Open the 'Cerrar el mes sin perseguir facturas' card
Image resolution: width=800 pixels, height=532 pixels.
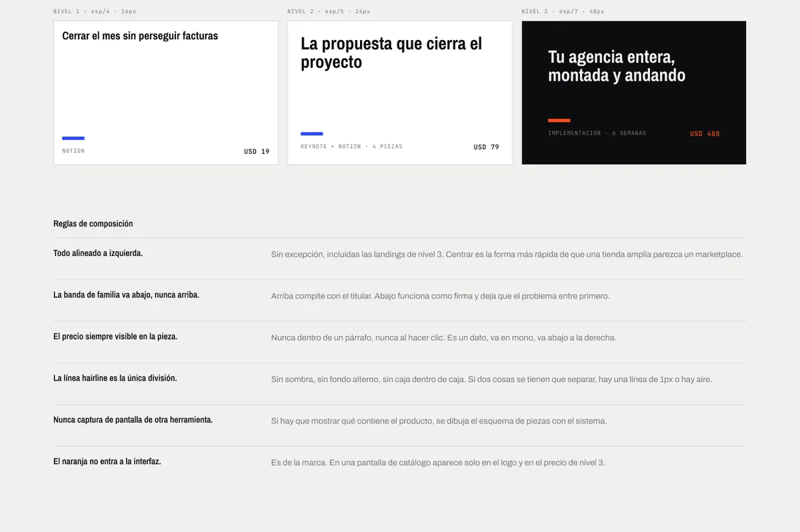166,93
